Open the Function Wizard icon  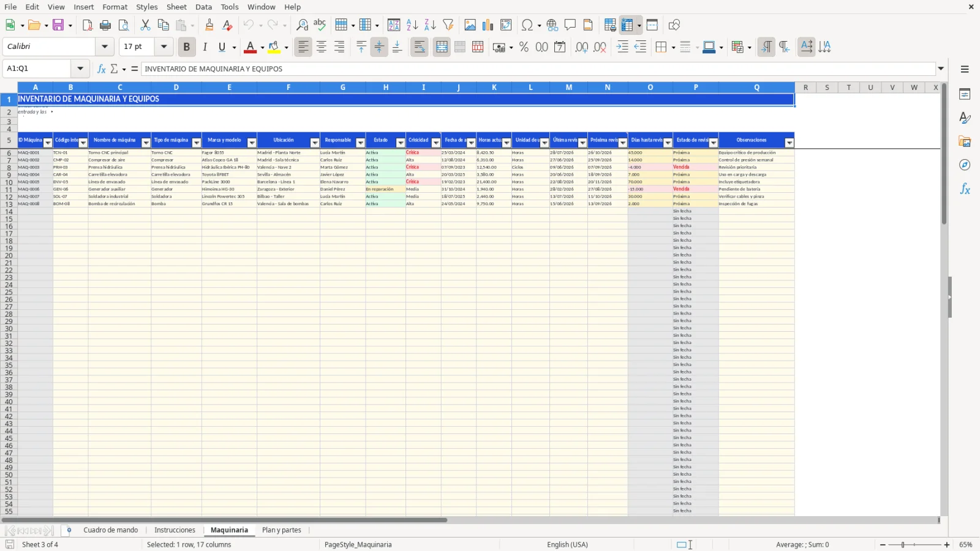tap(102, 69)
